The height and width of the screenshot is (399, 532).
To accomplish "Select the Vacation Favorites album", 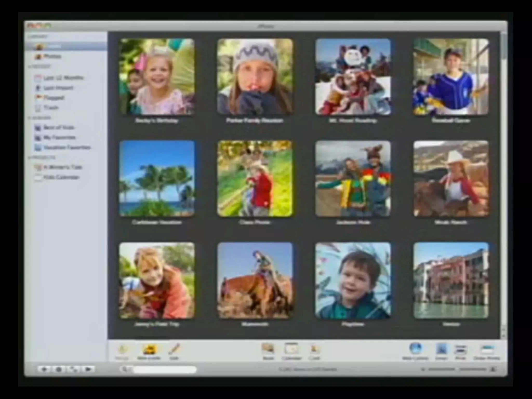I will point(66,148).
